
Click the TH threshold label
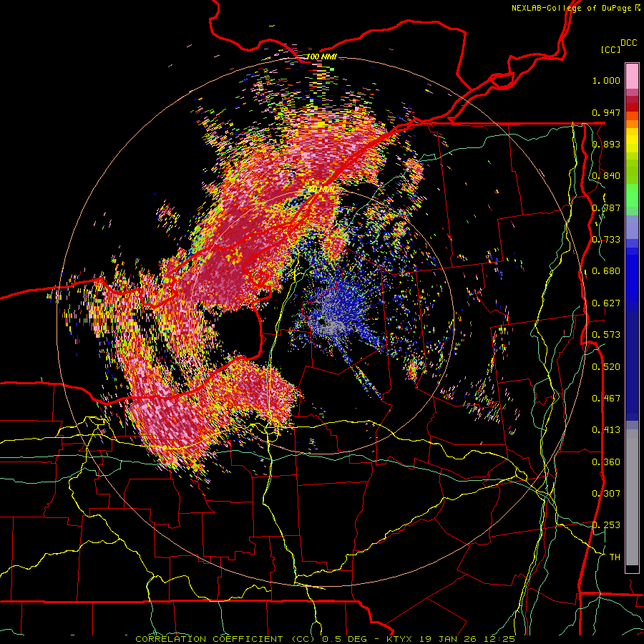click(615, 557)
